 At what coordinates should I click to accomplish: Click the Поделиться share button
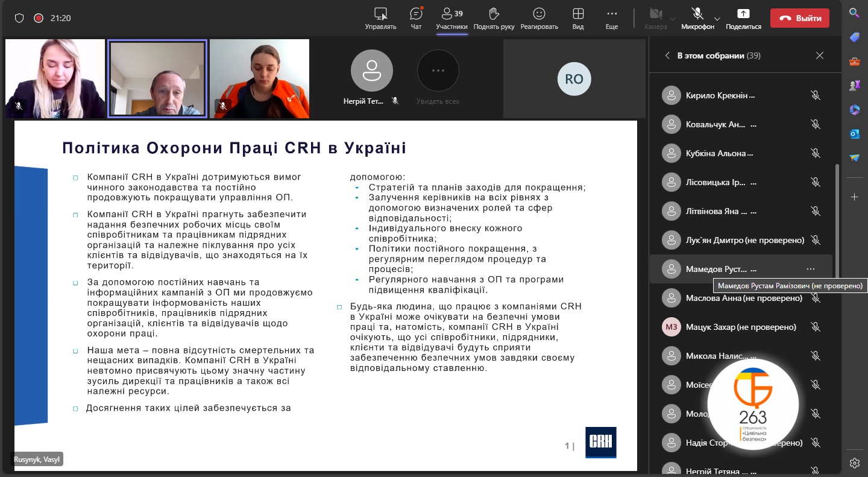click(x=743, y=18)
